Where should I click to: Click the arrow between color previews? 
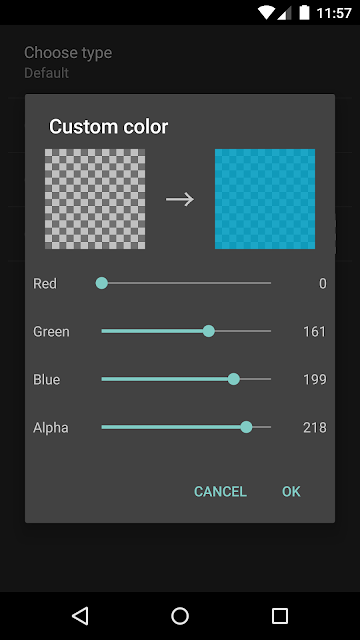(180, 199)
